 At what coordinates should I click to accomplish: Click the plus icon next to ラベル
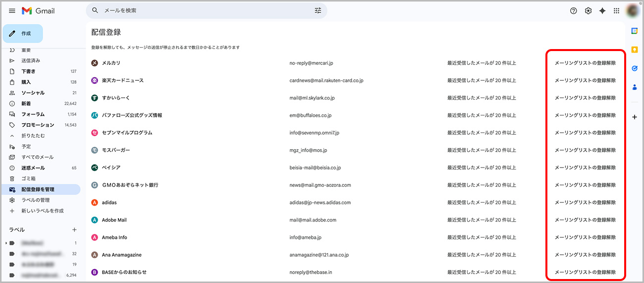click(74, 229)
